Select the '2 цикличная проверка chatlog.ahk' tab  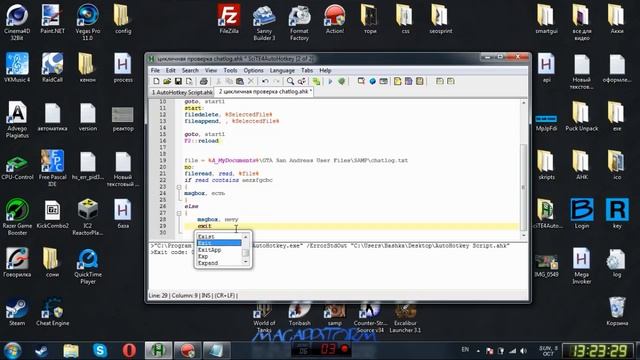(264, 92)
